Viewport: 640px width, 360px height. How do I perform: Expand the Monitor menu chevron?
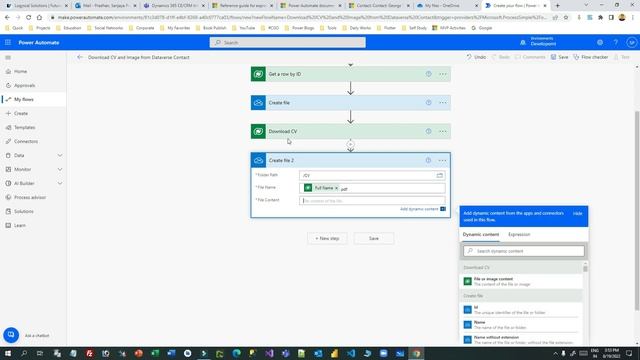(60, 169)
